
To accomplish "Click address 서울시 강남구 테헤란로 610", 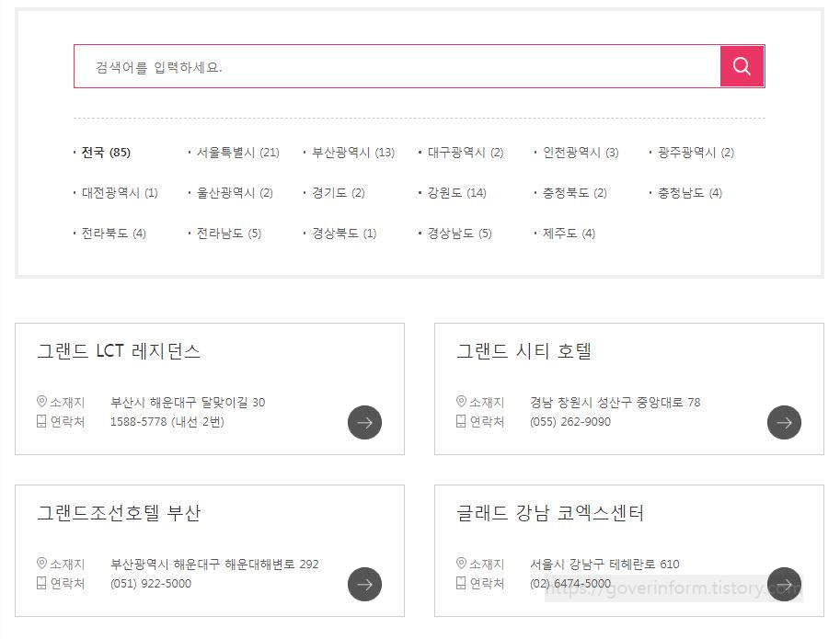I will pos(604,565).
